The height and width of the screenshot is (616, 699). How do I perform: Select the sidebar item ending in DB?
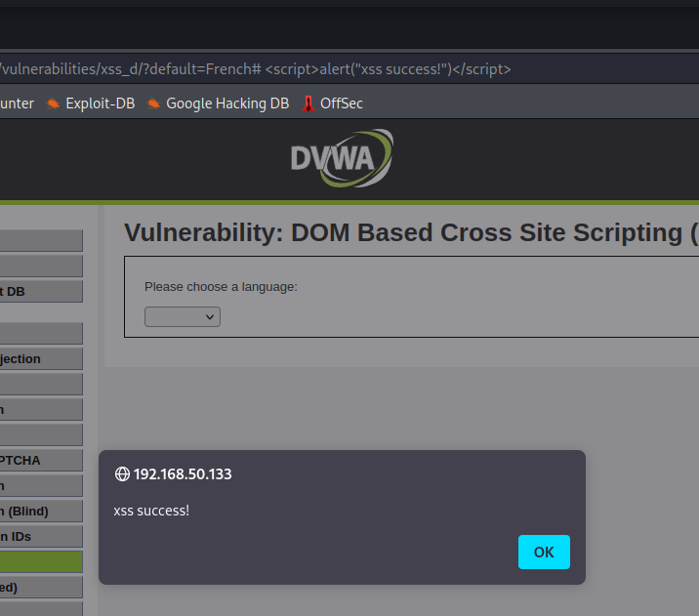coord(41,291)
